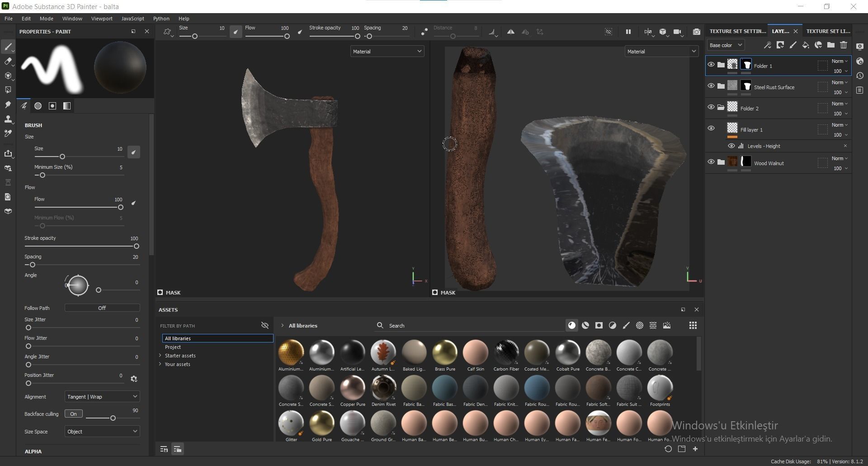
Task: Hide the Levels - Height effect
Action: coord(731,146)
